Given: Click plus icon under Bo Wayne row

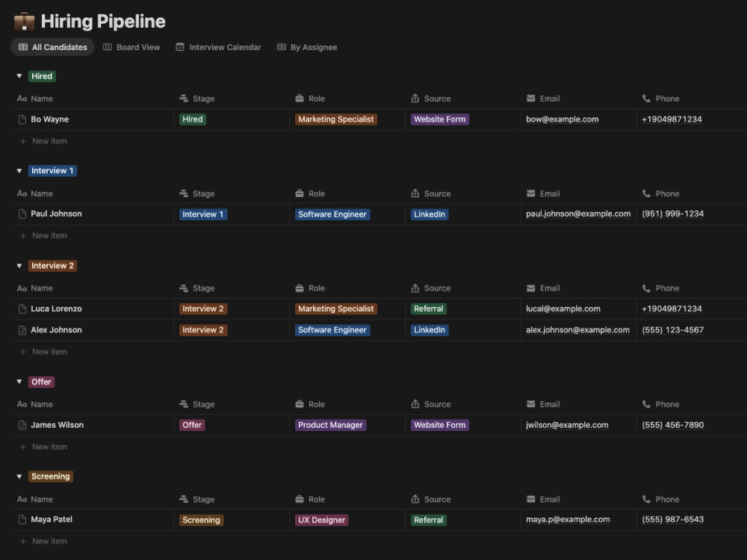Looking at the screenshot, I should point(23,141).
